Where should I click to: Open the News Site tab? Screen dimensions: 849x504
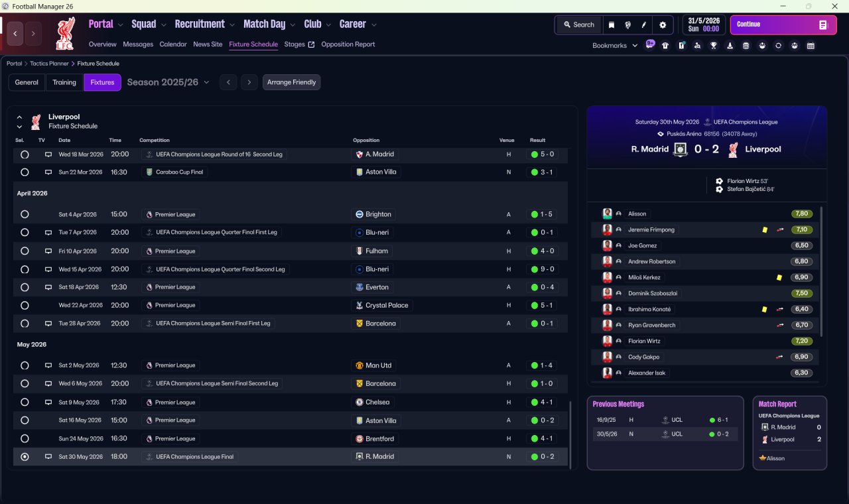tap(208, 44)
